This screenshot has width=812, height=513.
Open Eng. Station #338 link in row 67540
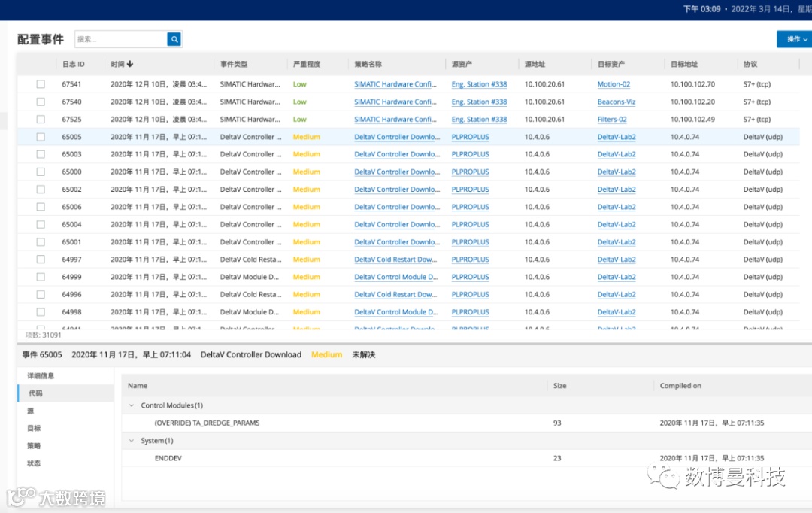coord(479,102)
